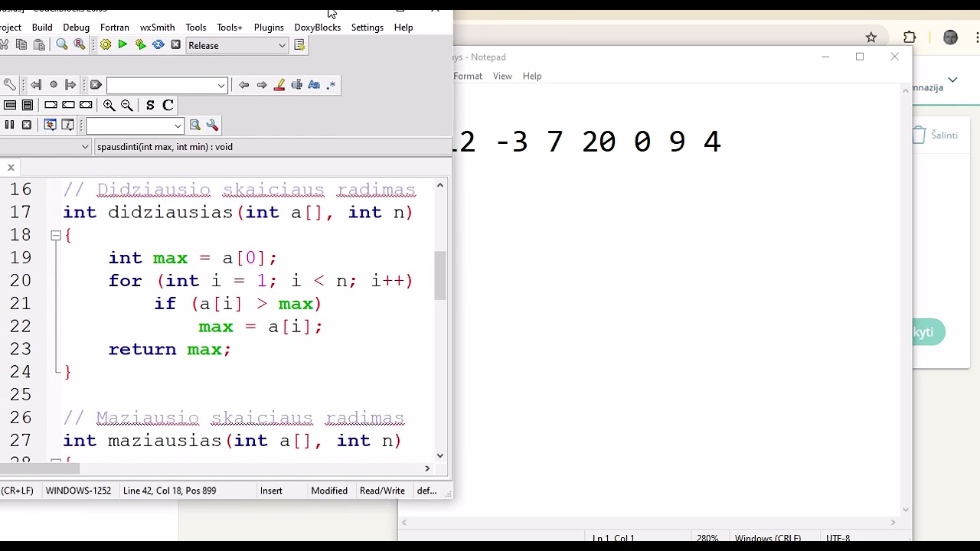
Task: Open the thread search combo dropdown
Action: (178, 126)
